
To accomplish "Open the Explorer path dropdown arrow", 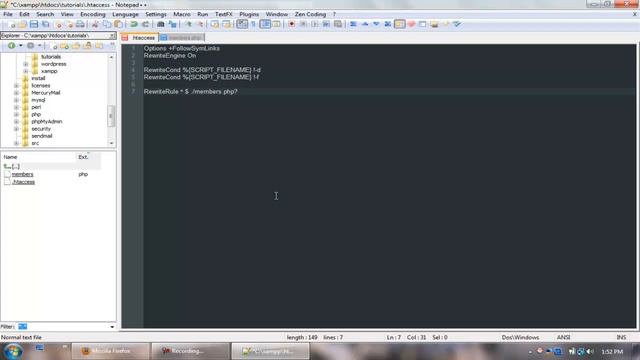I will 112,36.
